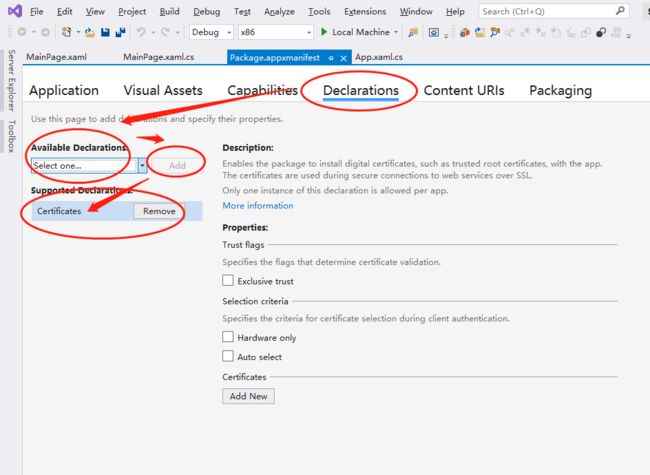The height and width of the screenshot is (475, 650).
Task: Click the Navigate Backward arrow icon
Action: [22, 32]
